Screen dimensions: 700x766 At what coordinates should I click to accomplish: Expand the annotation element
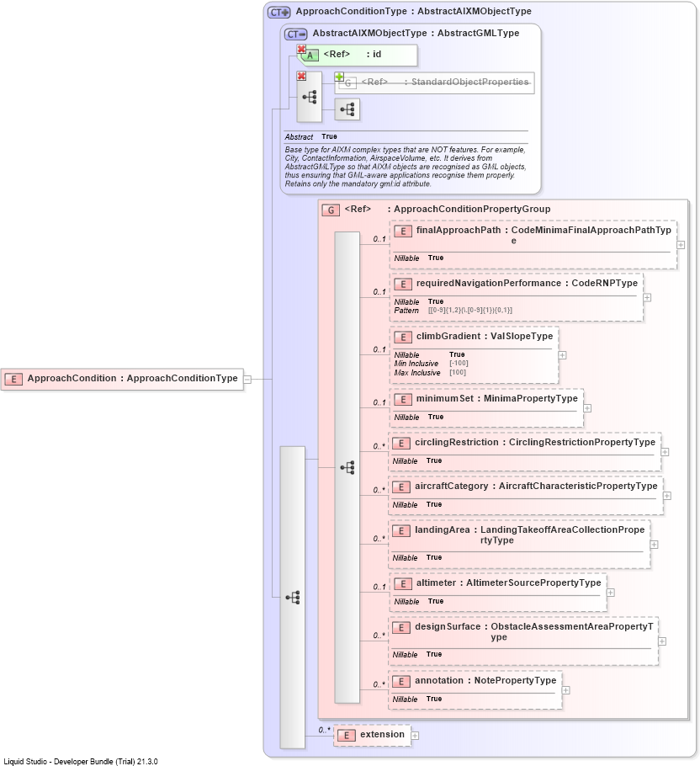[x=565, y=690]
